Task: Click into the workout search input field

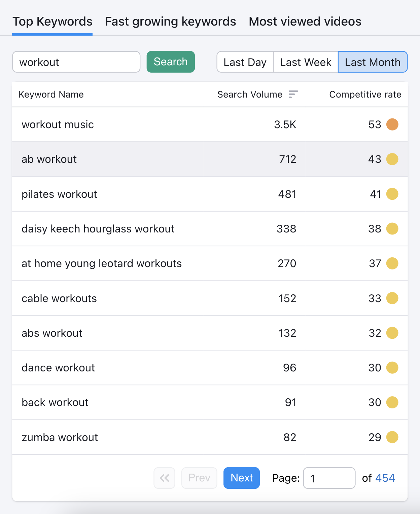Action: (x=76, y=62)
